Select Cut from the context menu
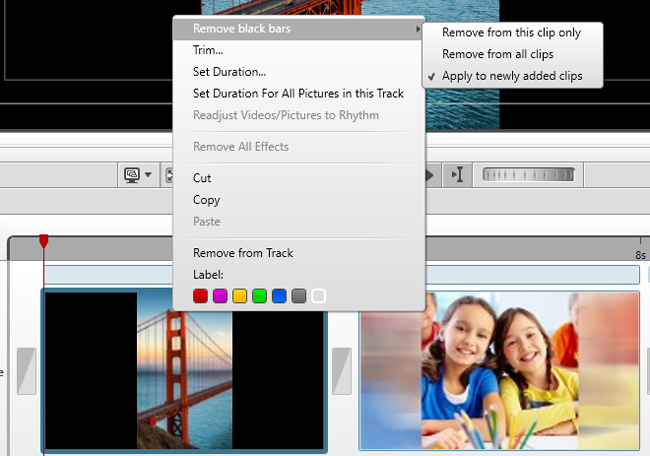650x456 pixels. (202, 178)
